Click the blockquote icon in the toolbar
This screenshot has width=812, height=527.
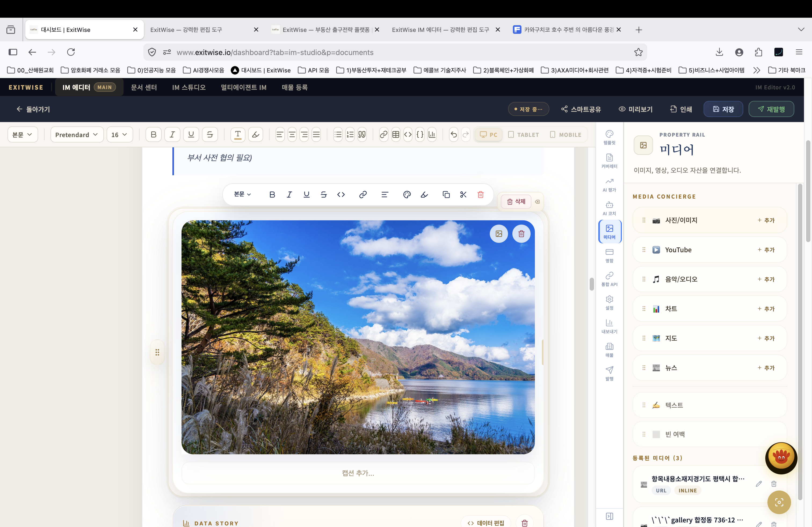click(362, 135)
